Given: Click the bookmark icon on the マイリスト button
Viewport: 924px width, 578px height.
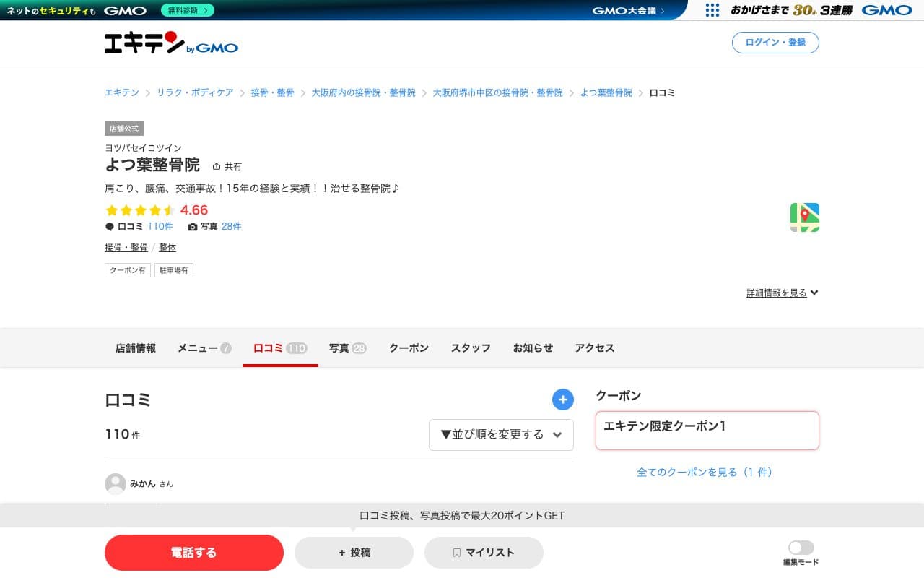Looking at the screenshot, I should click(x=456, y=552).
